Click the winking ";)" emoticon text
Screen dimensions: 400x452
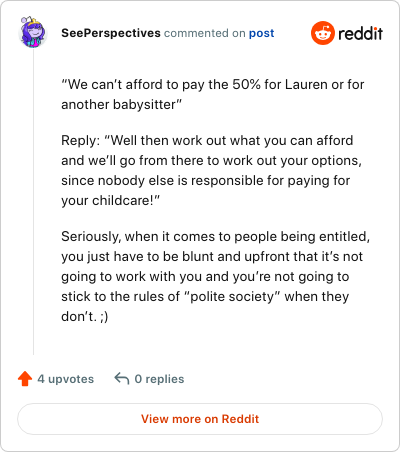click(x=104, y=317)
